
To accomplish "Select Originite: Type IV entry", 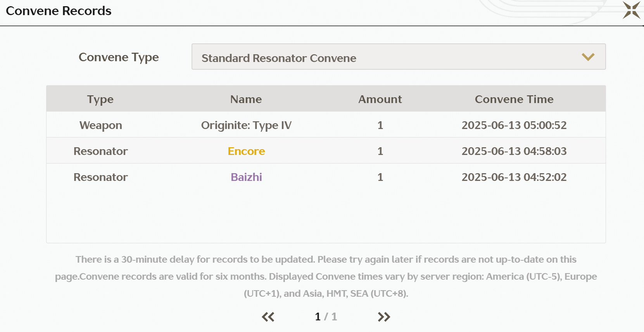I will (x=246, y=126).
